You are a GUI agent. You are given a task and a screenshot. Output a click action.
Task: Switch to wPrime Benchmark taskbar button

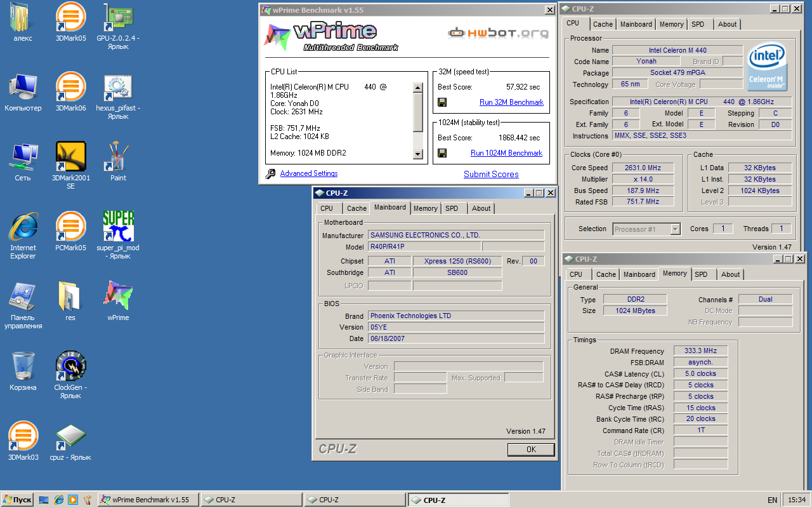tap(148, 500)
